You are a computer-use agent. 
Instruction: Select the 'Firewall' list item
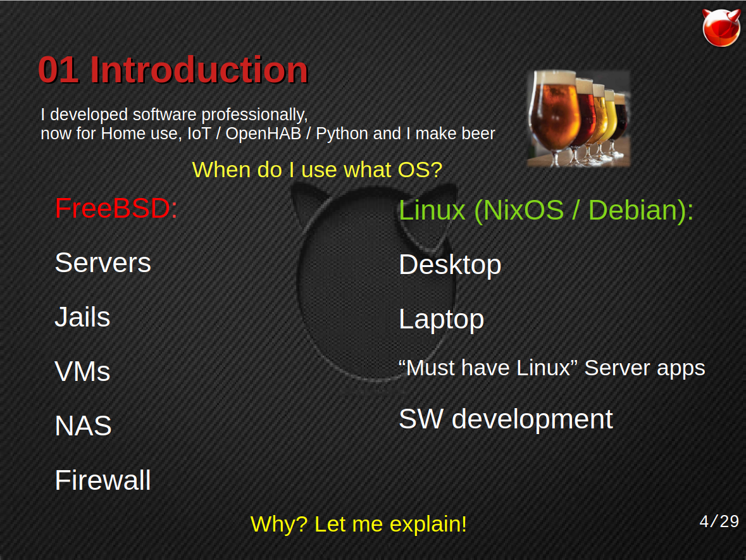[103, 480]
